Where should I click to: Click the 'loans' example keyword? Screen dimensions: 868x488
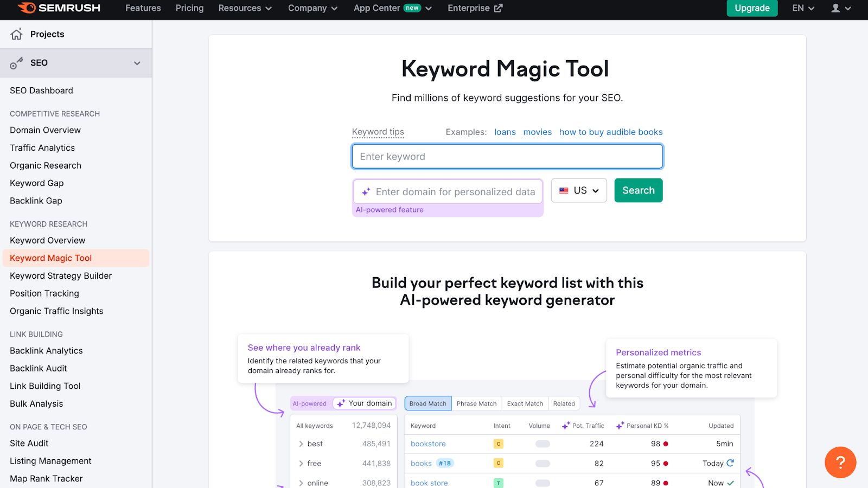tap(505, 132)
